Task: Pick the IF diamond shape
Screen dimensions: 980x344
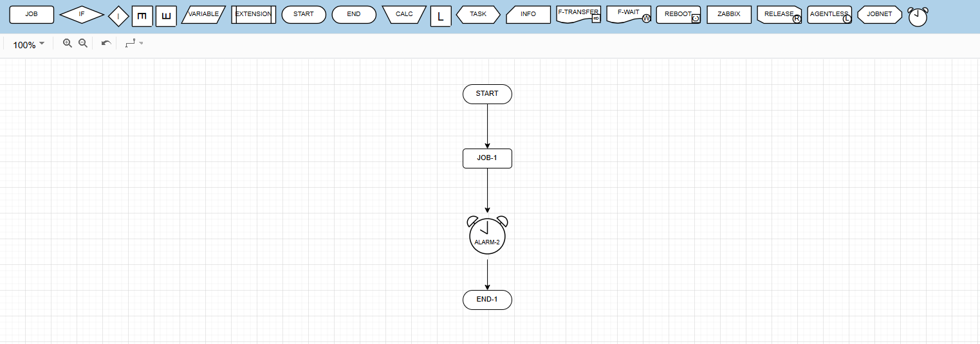Action: (x=82, y=14)
